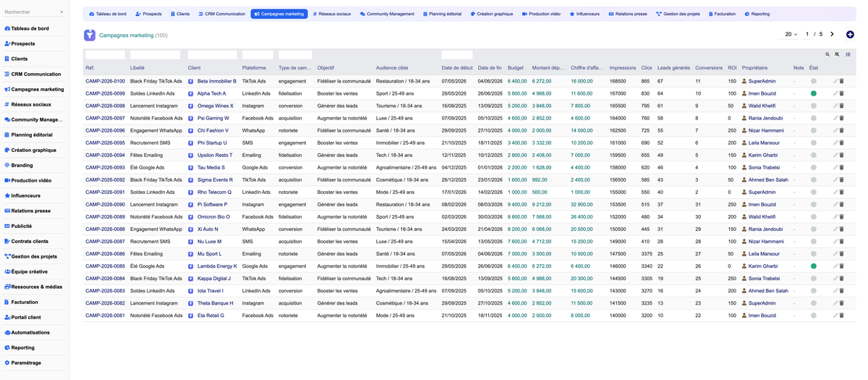Sort by the ROI column header

(x=732, y=68)
